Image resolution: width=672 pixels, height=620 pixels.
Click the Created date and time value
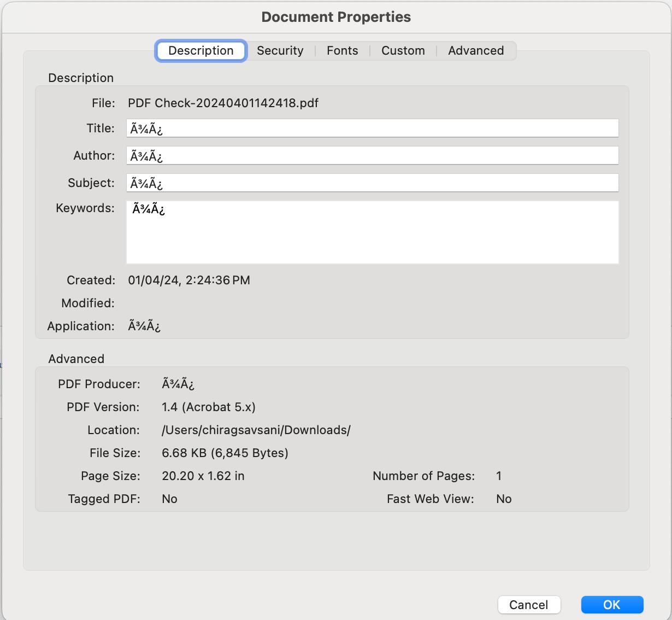[189, 280]
